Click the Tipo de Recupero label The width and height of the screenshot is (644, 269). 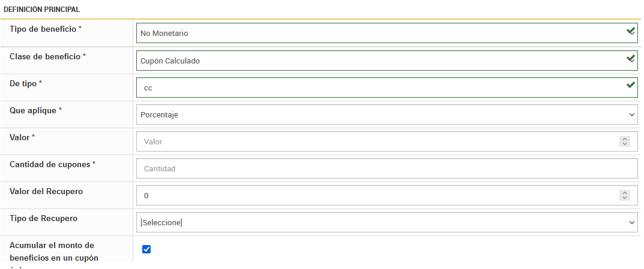43,219
